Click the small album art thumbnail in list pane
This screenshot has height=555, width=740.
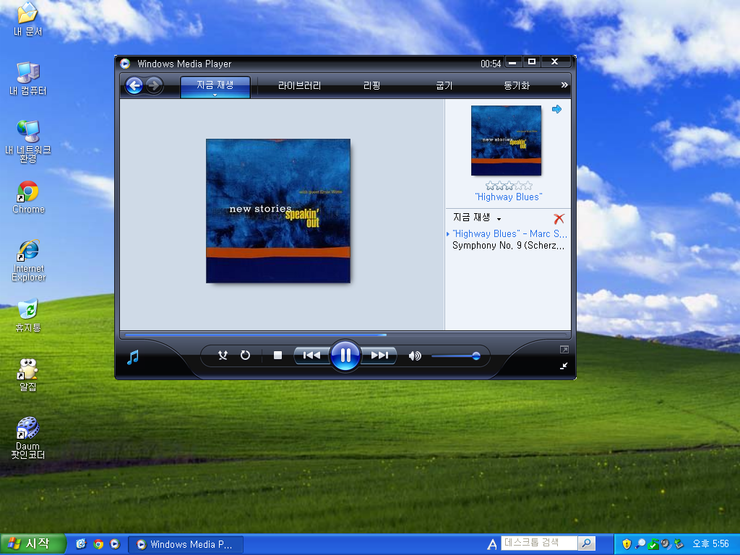click(506, 141)
